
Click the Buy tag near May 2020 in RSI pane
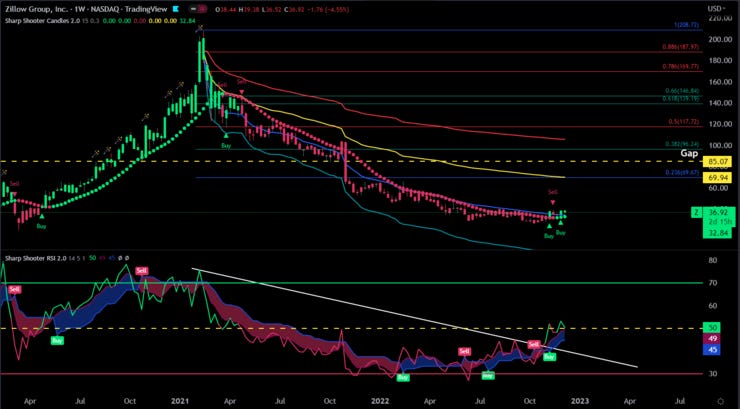[57, 341]
